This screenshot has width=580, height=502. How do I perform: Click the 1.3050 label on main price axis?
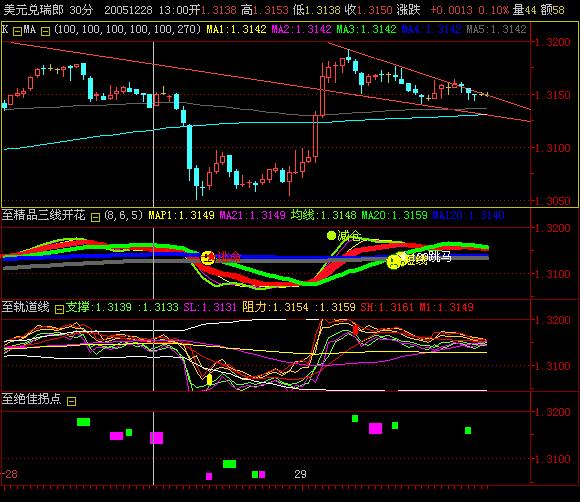point(553,201)
